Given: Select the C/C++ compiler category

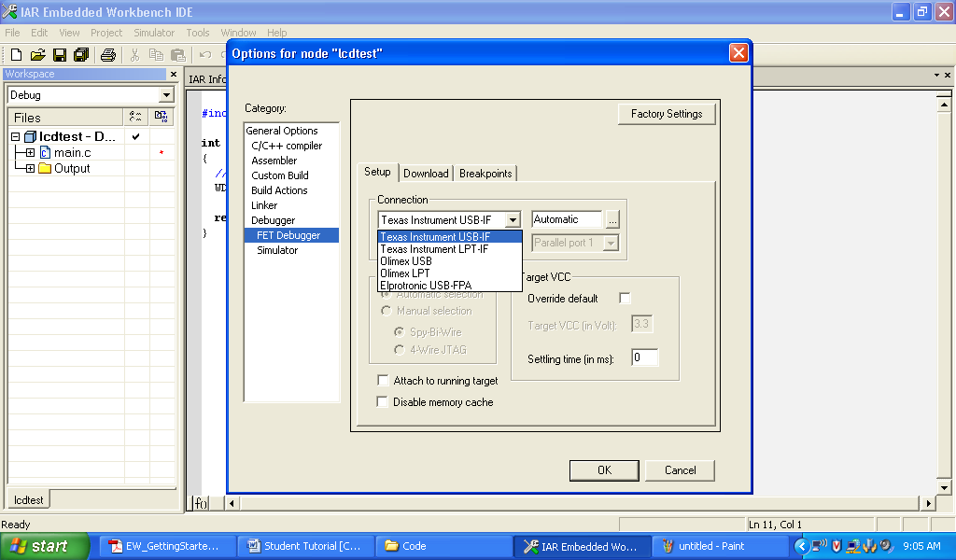Looking at the screenshot, I should point(287,146).
